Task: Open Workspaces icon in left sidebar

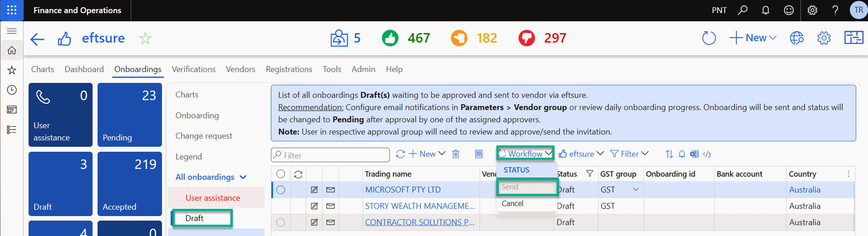Action: (x=12, y=110)
